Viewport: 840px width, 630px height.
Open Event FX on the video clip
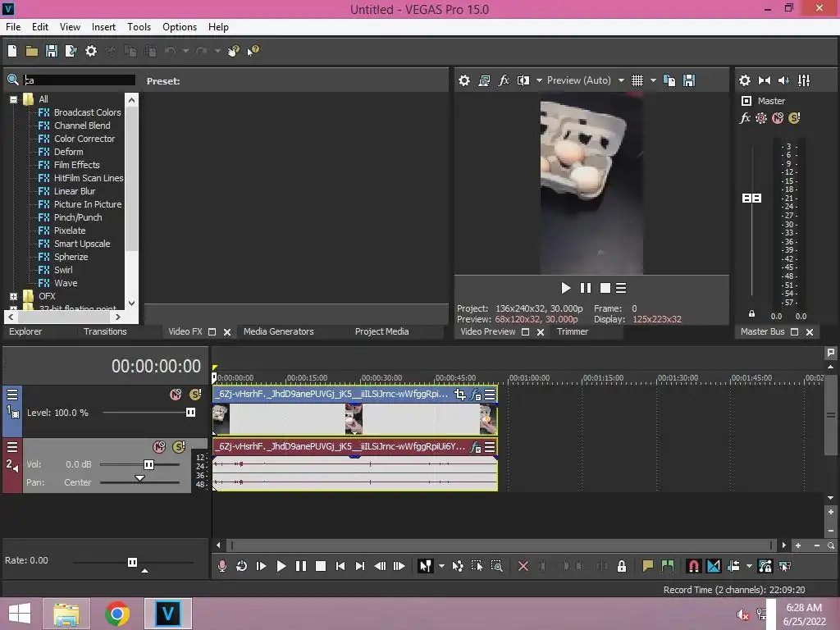pyautogui.click(x=475, y=395)
